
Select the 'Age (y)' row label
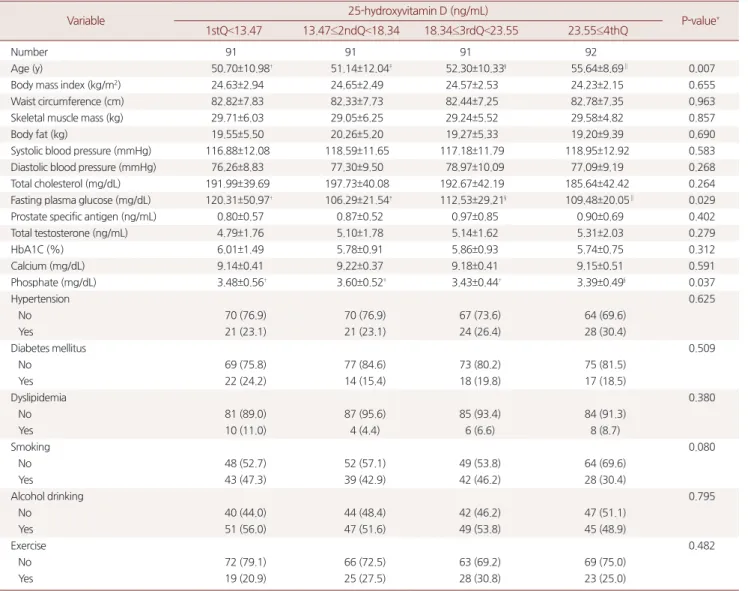(27, 68)
